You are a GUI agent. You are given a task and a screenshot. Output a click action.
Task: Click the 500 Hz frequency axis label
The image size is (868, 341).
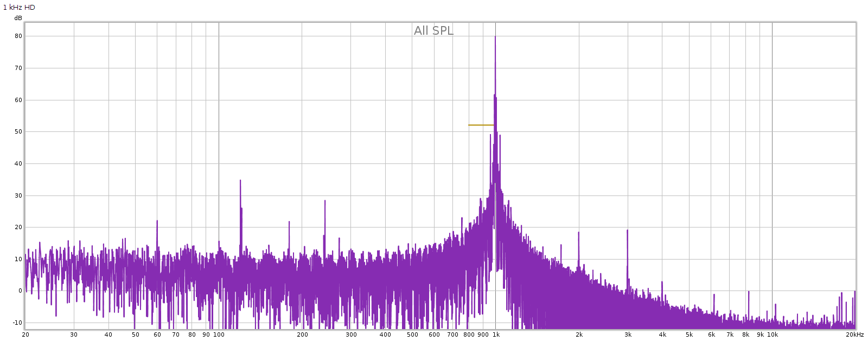[412, 334]
